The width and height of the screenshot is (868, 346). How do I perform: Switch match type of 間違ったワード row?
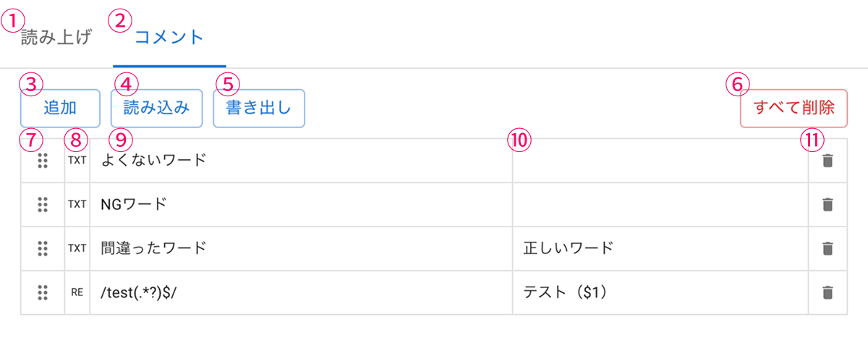77,249
